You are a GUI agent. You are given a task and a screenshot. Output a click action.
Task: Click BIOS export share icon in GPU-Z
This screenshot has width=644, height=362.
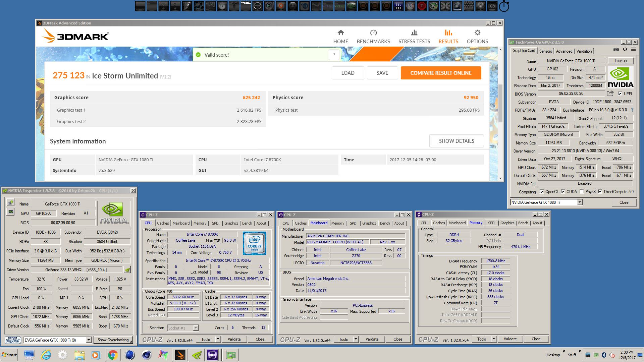[610, 94]
